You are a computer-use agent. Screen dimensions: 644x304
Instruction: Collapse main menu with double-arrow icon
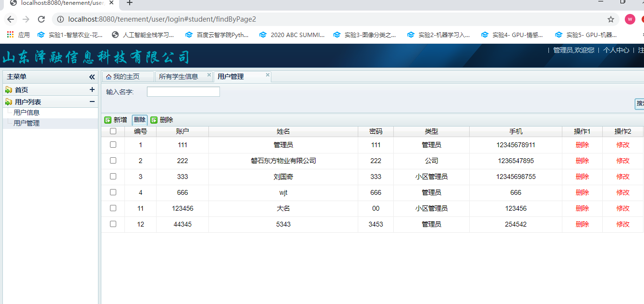click(x=92, y=77)
